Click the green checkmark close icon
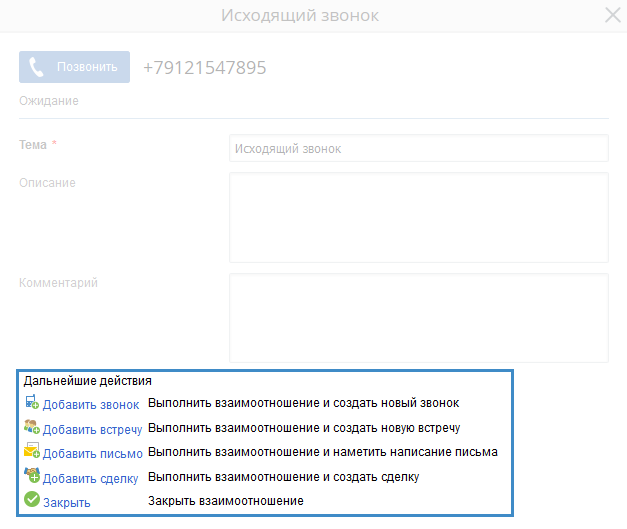The width and height of the screenshot is (627, 529). [x=31, y=500]
